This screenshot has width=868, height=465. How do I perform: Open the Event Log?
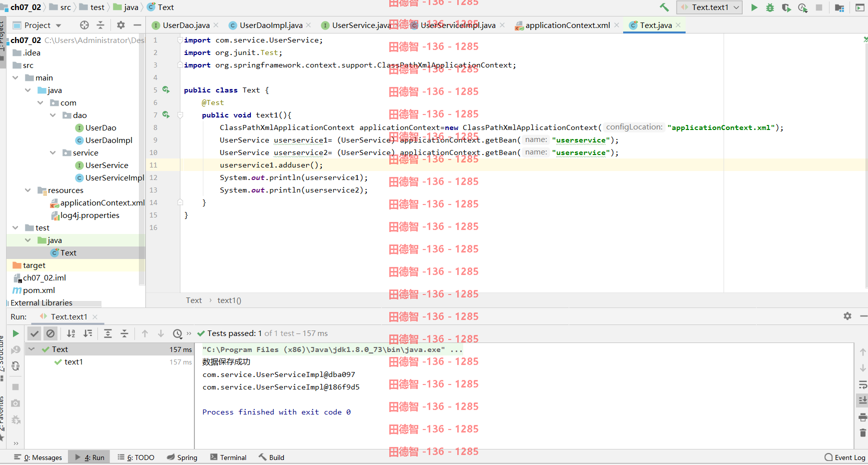pyautogui.click(x=845, y=457)
